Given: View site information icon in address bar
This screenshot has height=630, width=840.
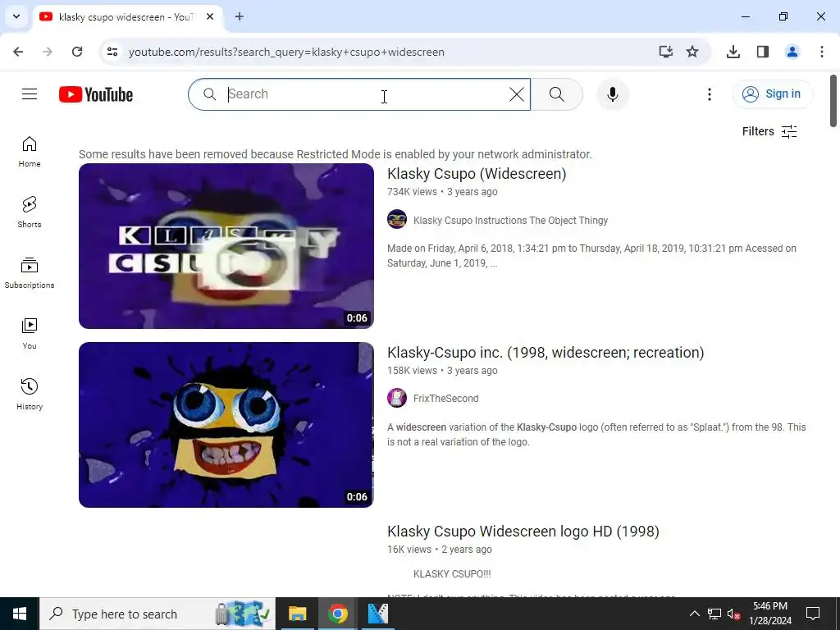Looking at the screenshot, I should (112, 52).
